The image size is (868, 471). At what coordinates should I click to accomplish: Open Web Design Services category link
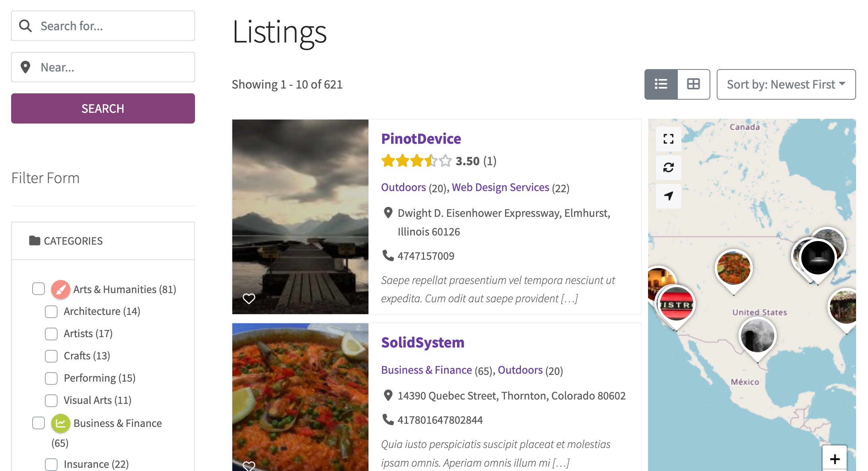pos(500,187)
